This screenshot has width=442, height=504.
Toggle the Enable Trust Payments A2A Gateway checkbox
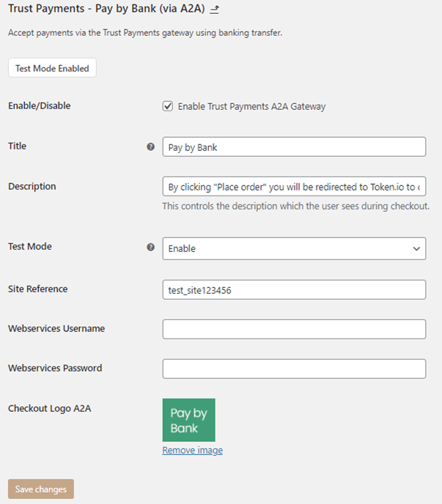(168, 106)
